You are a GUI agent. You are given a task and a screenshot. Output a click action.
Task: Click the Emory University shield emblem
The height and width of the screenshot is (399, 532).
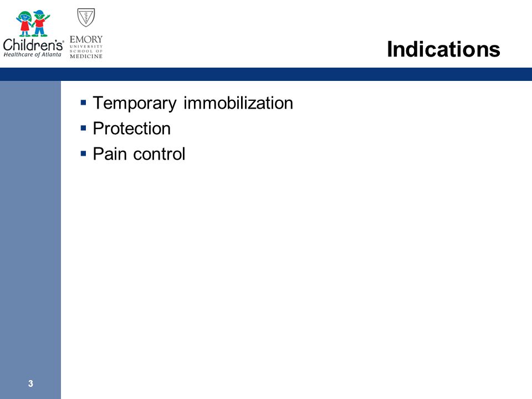(86, 18)
